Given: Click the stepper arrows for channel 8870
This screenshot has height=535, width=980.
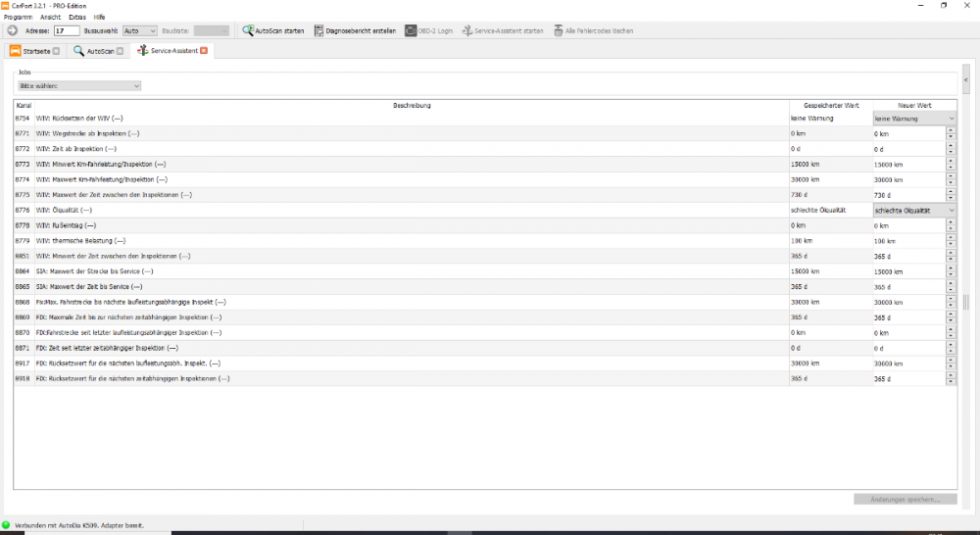Looking at the screenshot, I should (951, 333).
